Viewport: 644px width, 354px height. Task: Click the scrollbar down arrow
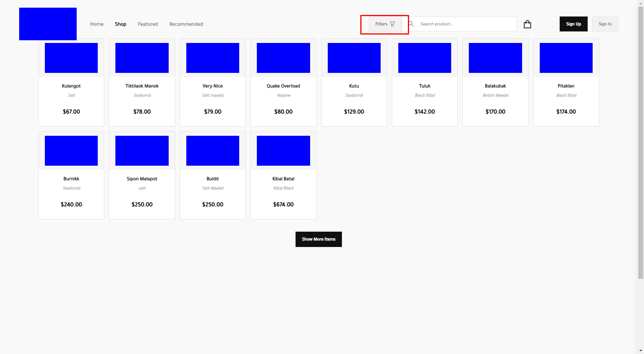pyautogui.click(x=641, y=351)
